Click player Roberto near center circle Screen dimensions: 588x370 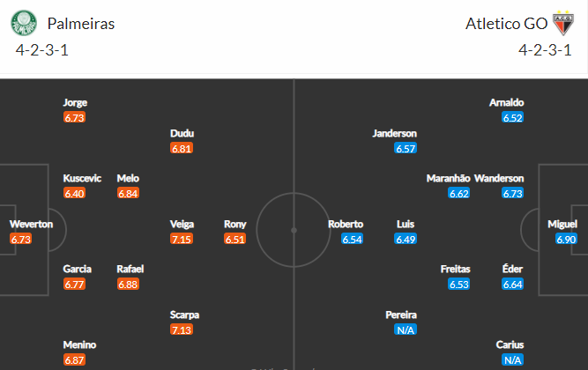pos(346,224)
